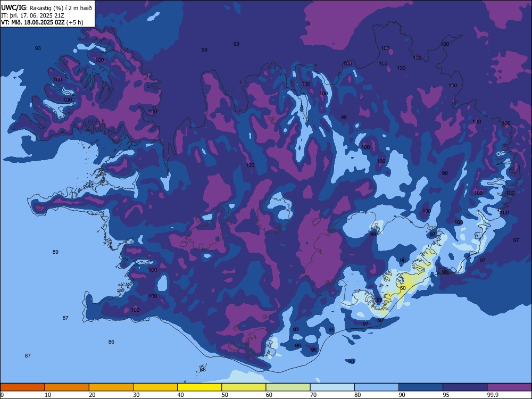Viewport: 532px width, 399px height.
Task: Click the '50' value in the yellow map area
Action: pos(403,288)
